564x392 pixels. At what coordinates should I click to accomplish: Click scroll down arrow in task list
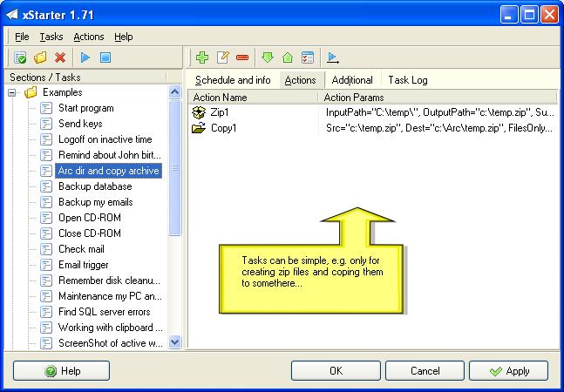pyautogui.click(x=174, y=342)
